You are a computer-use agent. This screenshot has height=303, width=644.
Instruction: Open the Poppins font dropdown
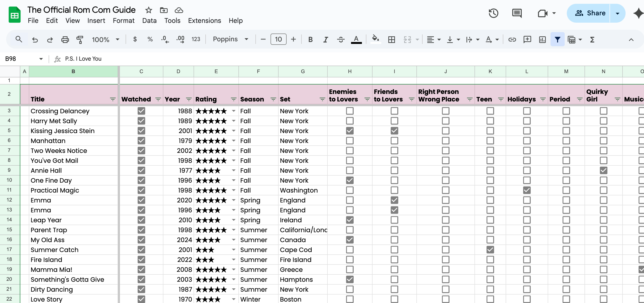click(230, 39)
